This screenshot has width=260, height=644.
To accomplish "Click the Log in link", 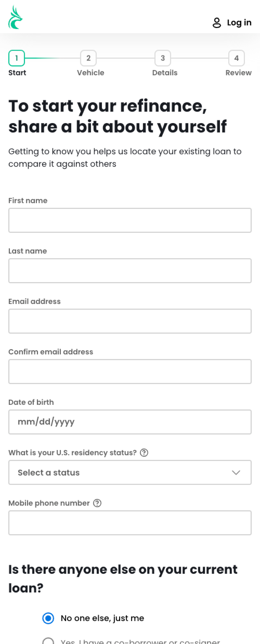I will coord(239,23).
